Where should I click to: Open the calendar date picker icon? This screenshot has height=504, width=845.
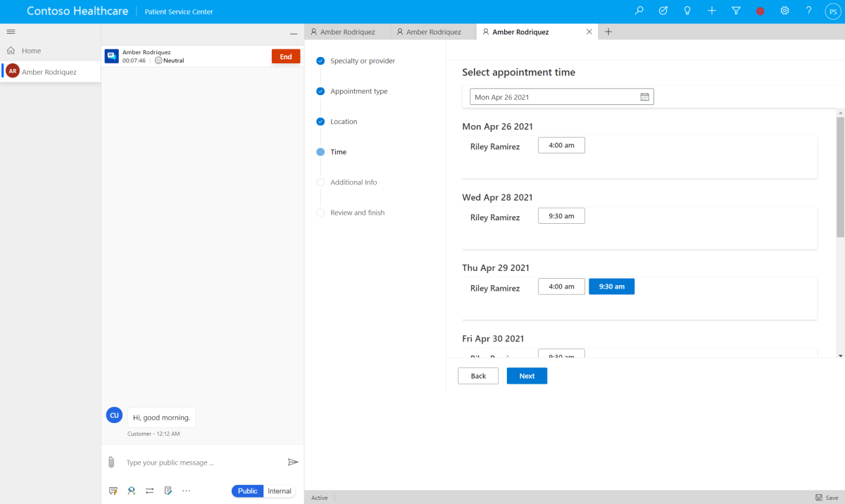[x=644, y=96]
